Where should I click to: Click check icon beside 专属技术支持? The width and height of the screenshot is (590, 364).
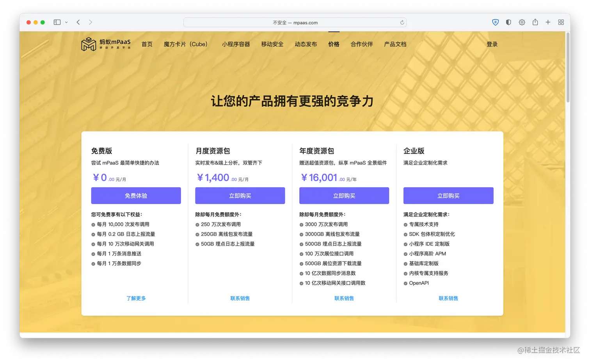(x=405, y=225)
